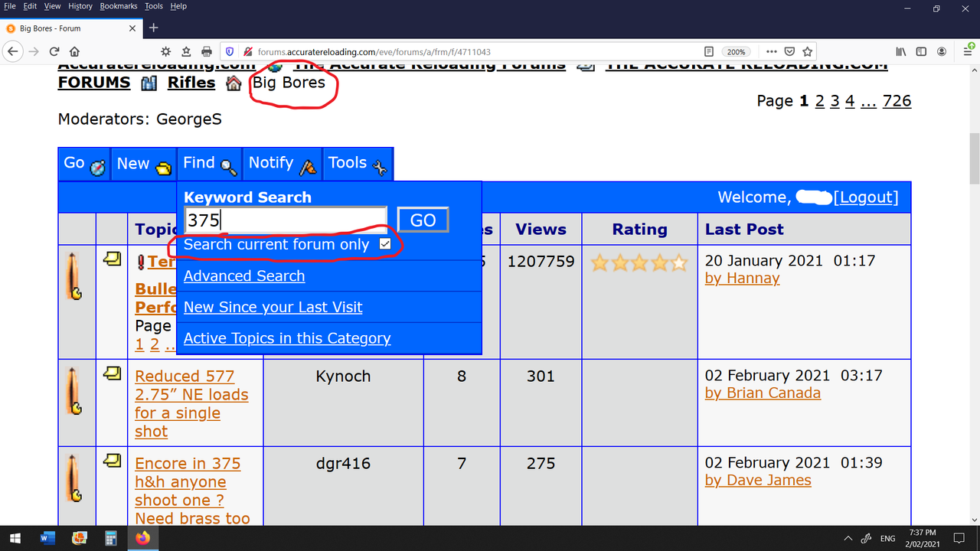Expand the Go forum dropdown

(x=84, y=164)
